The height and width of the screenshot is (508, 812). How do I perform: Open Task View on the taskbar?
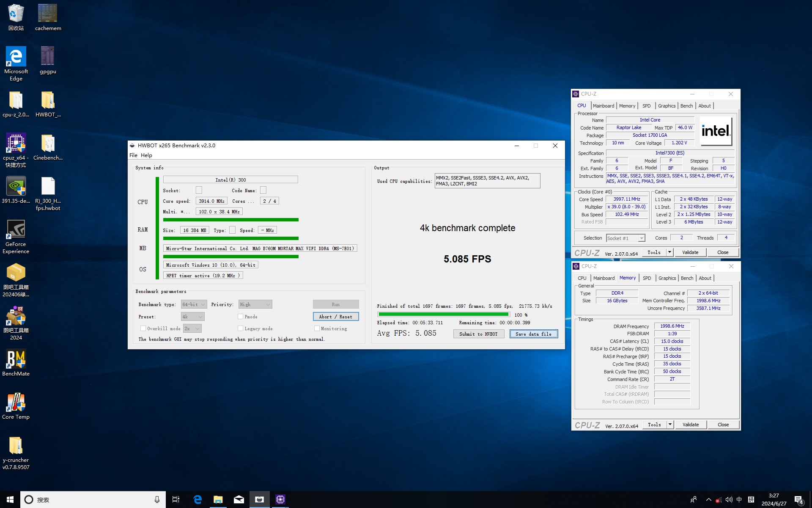tap(176, 500)
